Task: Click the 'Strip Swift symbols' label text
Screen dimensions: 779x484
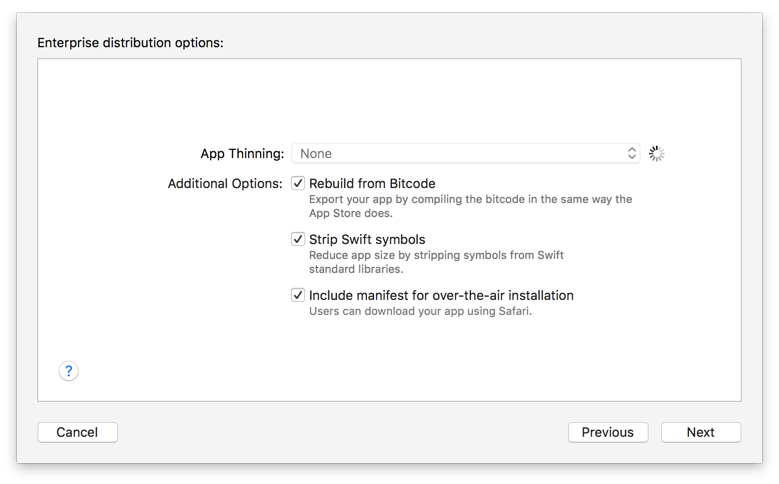Action: tap(367, 239)
